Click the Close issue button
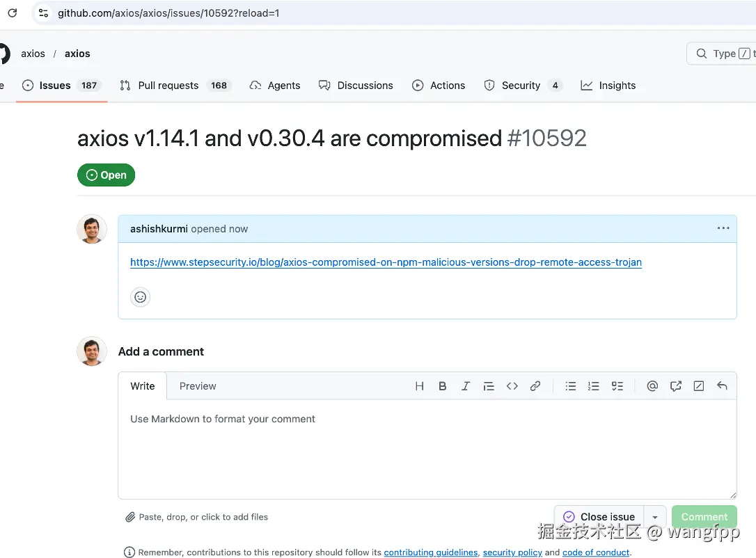 (599, 516)
